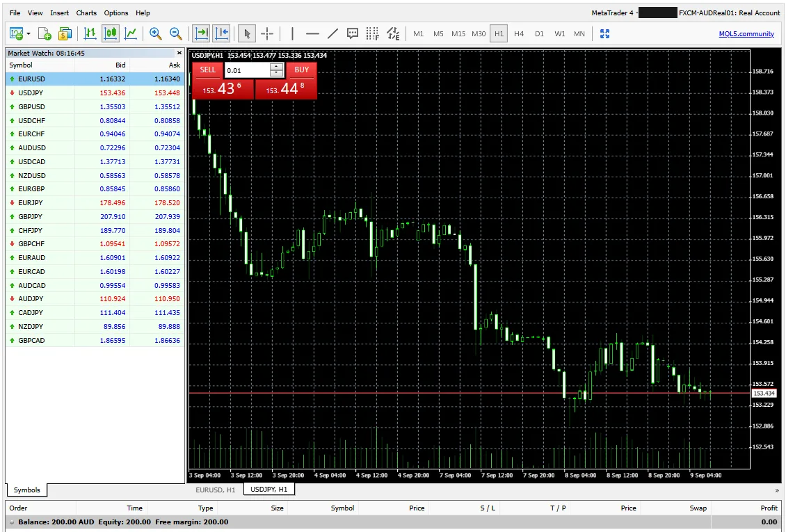Open the Help menu

pos(143,13)
